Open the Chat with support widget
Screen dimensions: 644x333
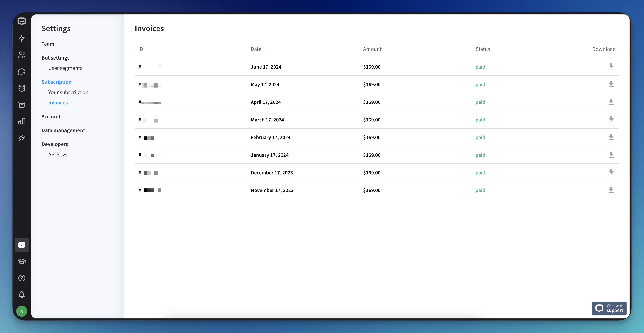coord(609,308)
